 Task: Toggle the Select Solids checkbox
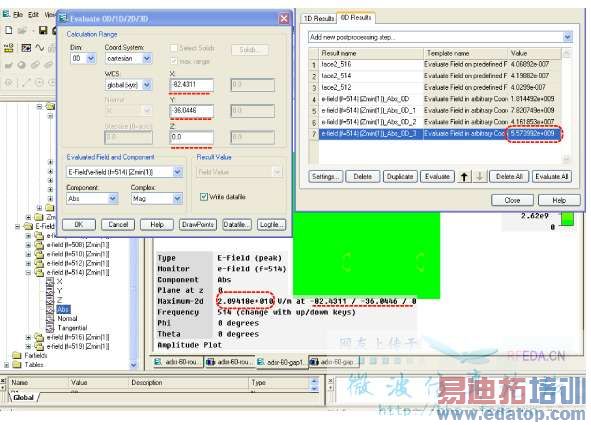click(173, 48)
